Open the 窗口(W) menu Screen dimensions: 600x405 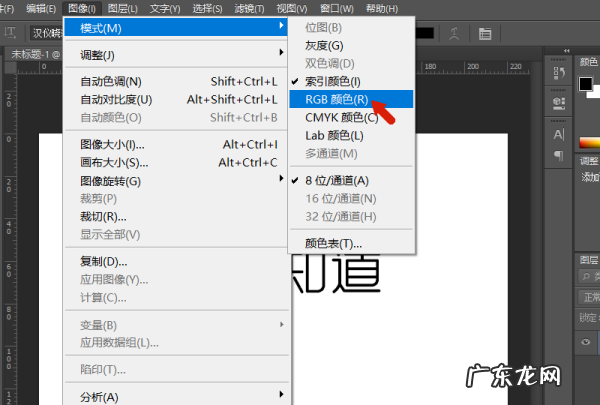337,8
